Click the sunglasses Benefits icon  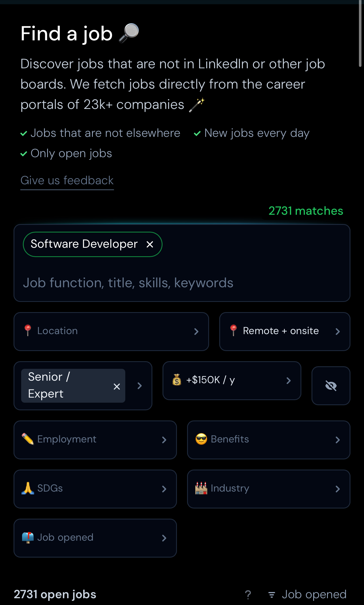point(201,439)
